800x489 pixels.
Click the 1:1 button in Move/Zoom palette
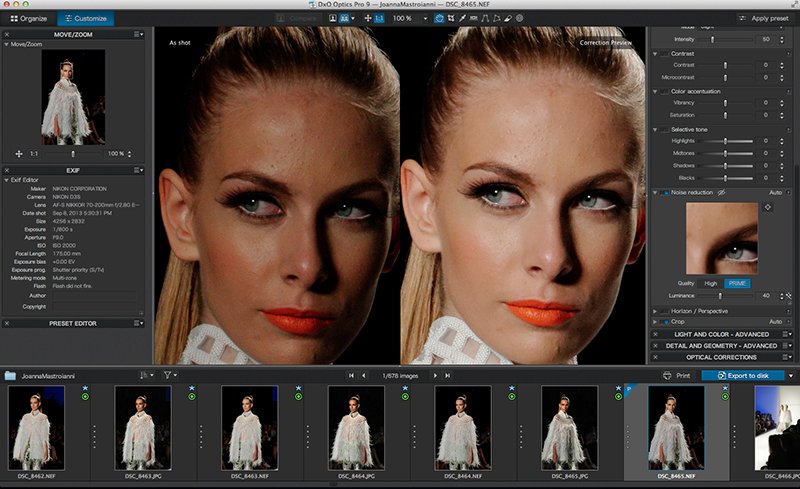coord(34,154)
